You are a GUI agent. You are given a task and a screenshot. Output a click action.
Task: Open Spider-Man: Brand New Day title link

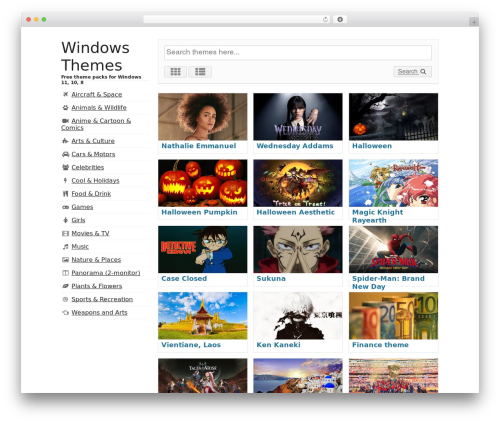click(388, 283)
